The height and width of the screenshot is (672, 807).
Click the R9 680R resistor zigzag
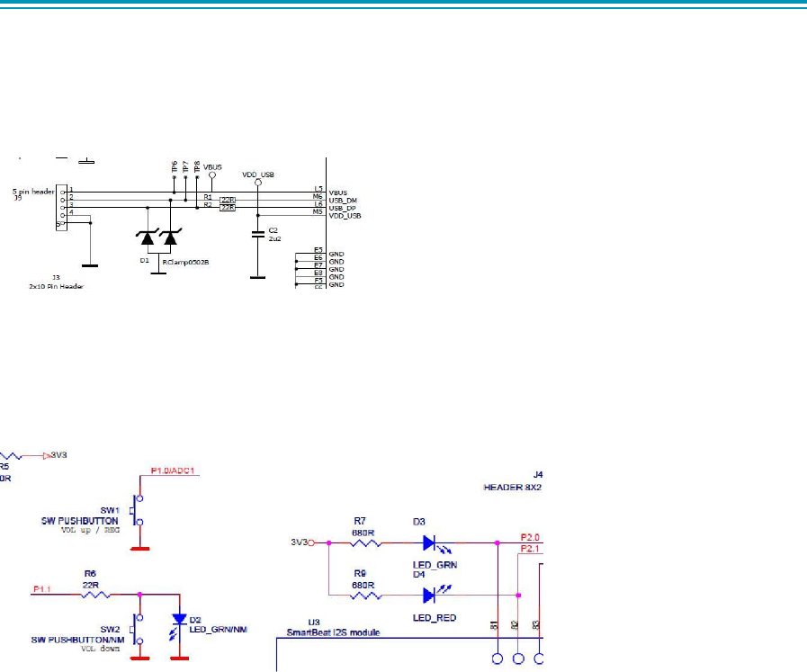(x=366, y=596)
